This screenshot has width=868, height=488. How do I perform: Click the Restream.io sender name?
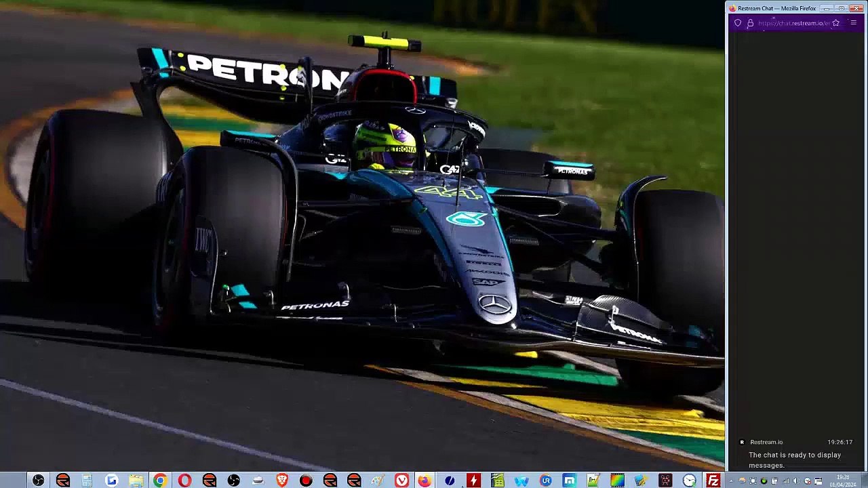(766, 442)
